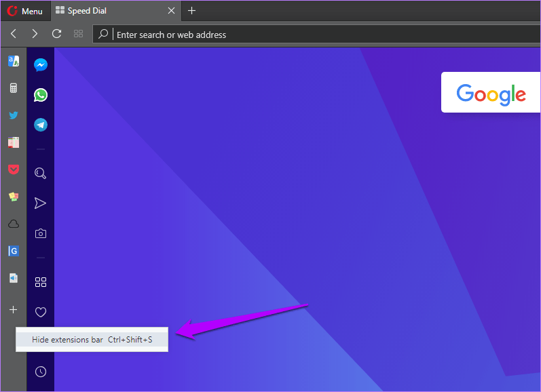
Task: Open the Pocket extension
Action: (x=14, y=170)
